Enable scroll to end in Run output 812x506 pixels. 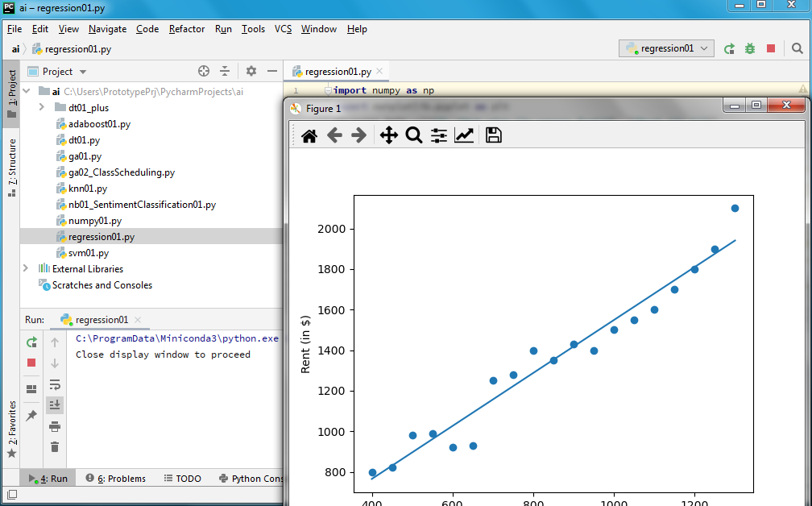click(x=55, y=404)
